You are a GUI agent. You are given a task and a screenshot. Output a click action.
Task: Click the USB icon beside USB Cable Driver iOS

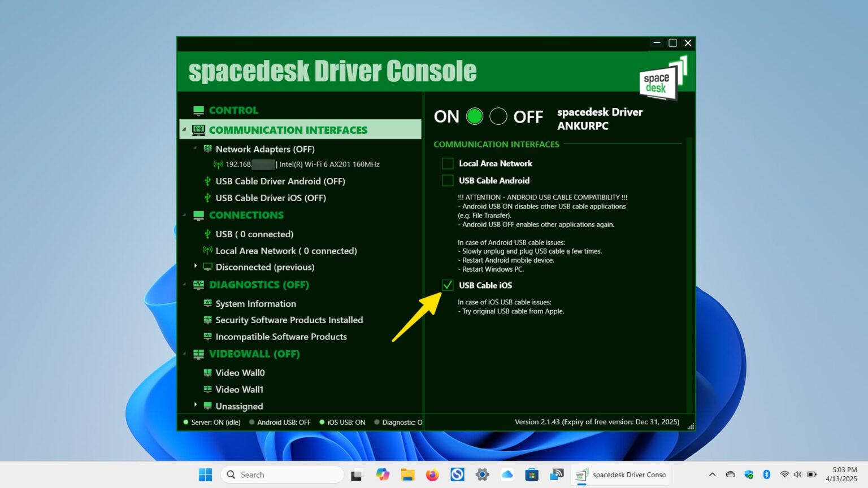click(x=207, y=198)
